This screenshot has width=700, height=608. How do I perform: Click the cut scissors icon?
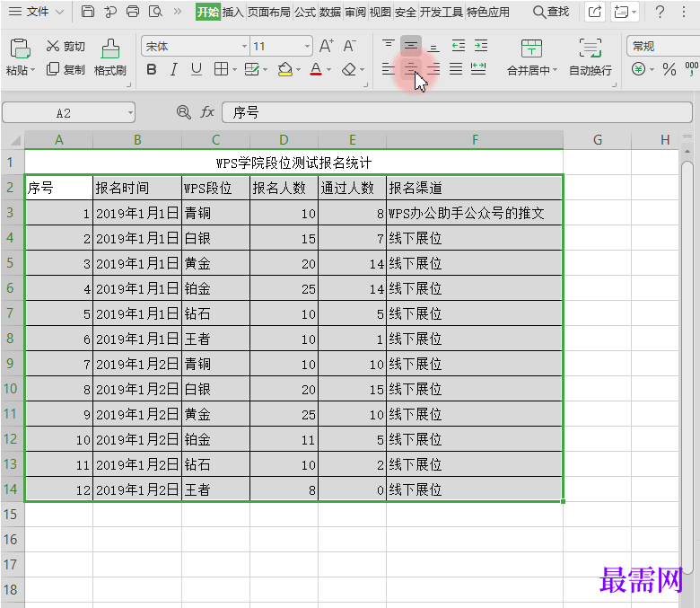point(53,46)
